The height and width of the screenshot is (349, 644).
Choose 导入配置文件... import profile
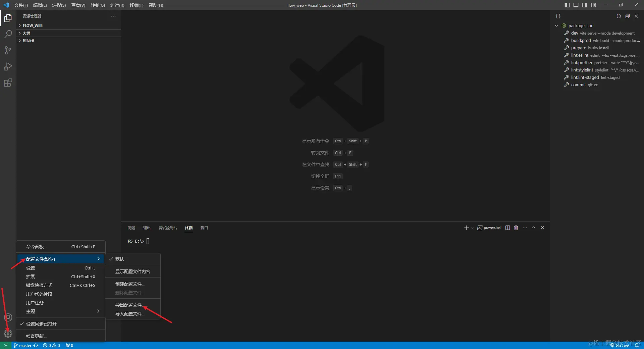point(133,314)
